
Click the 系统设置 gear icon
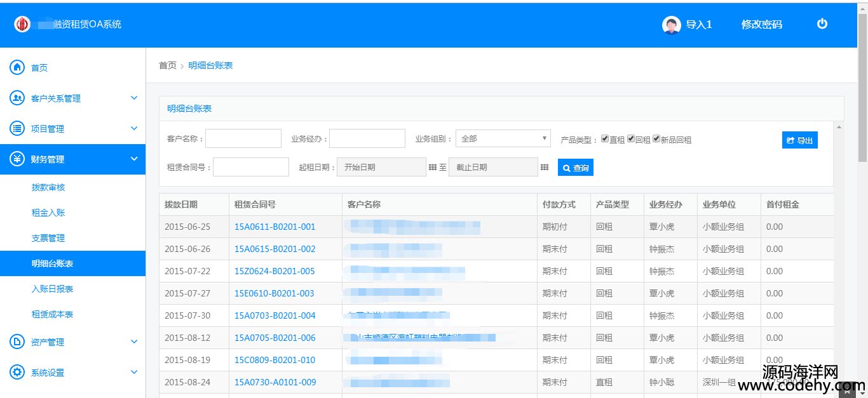[17, 372]
